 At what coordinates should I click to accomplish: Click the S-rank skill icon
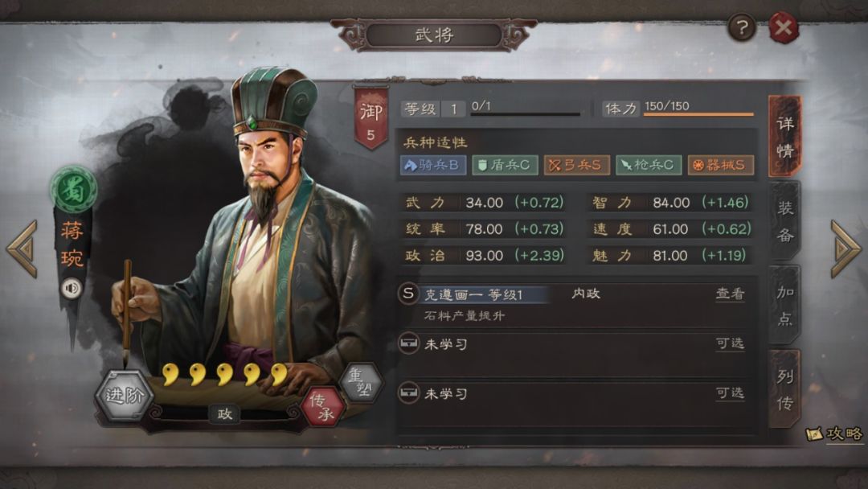tap(408, 294)
